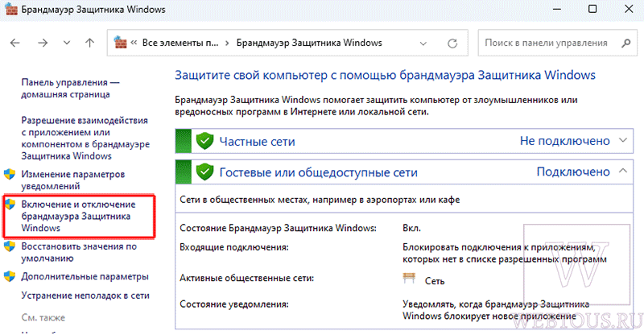The height and width of the screenshot is (335, 644).
Task: Go up one level with up arrow
Action: click(x=89, y=43)
